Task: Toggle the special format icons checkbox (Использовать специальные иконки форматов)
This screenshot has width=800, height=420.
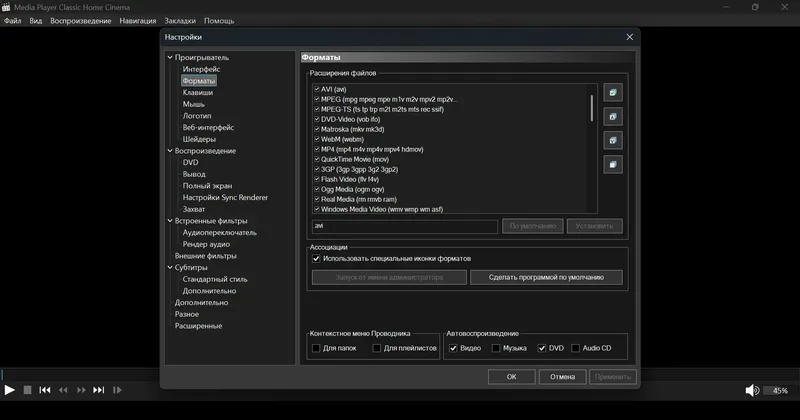Action: 316,259
